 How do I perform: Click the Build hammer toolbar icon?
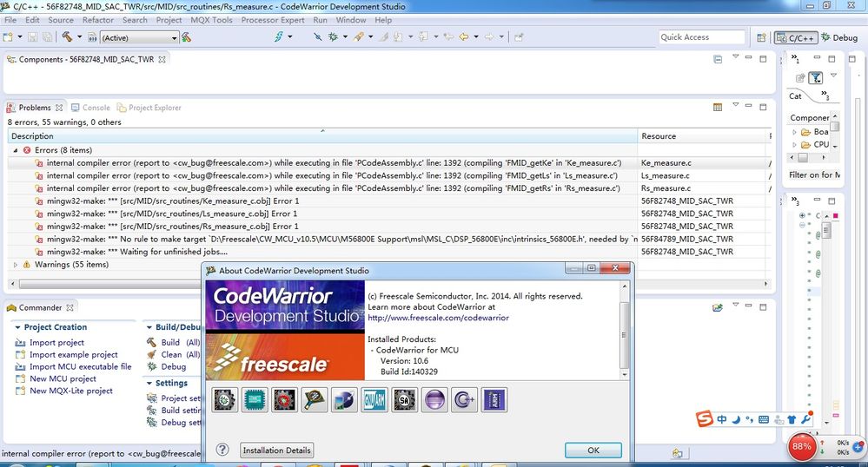(67, 37)
